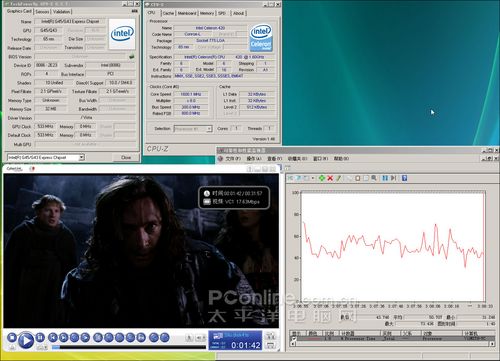The width and height of the screenshot is (500, 361).
Task: Open the Help (帮助) menu in Performance Monitor
Action: point(341,159)
